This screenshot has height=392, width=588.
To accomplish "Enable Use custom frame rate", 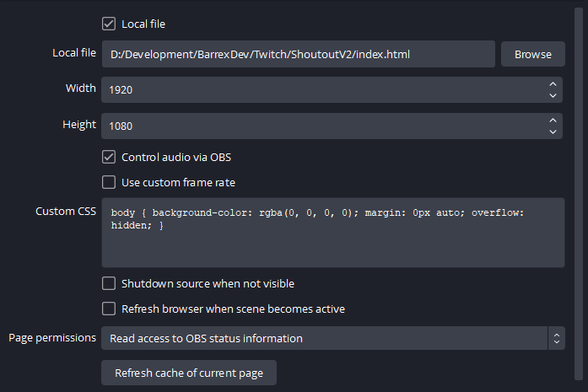I will (109, 182).
